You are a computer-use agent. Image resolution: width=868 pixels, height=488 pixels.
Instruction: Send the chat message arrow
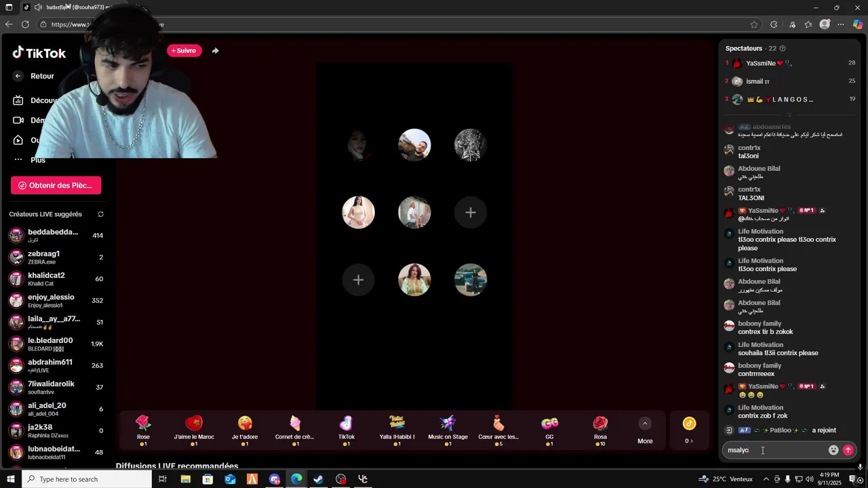coord(848,450)
